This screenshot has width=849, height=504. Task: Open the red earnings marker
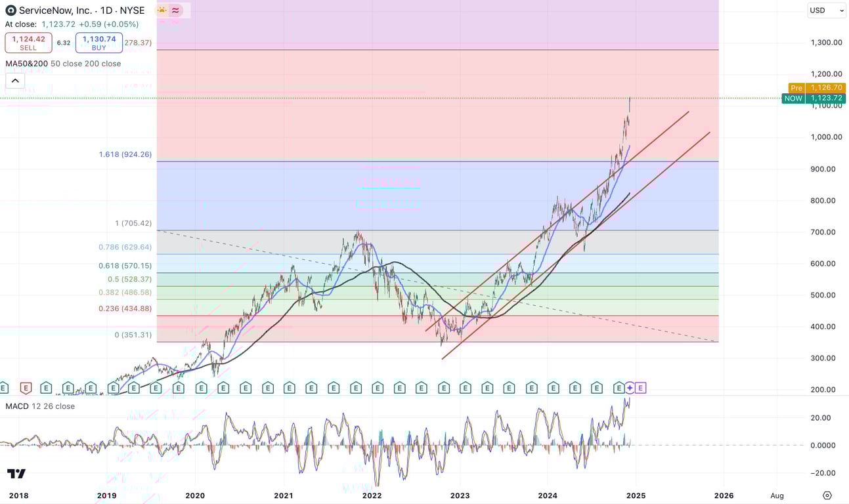[26, 388]
